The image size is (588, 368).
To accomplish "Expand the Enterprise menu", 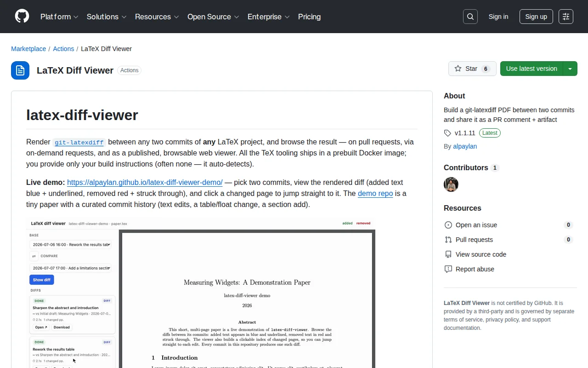I will point(269,17).
